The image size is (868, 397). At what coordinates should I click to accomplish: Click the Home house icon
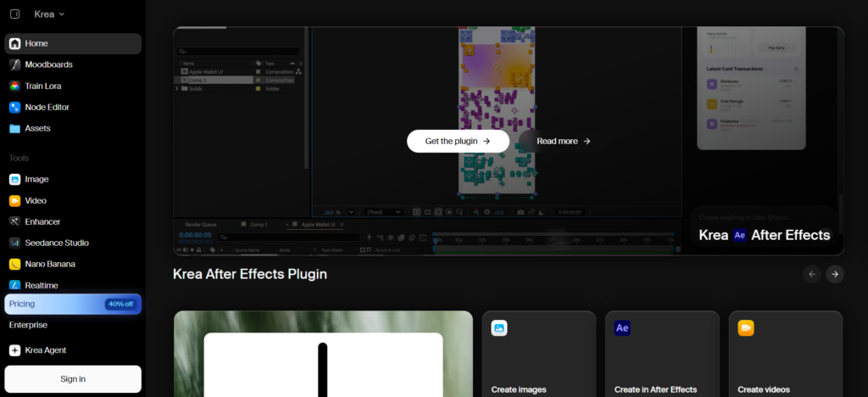(15, 44)
